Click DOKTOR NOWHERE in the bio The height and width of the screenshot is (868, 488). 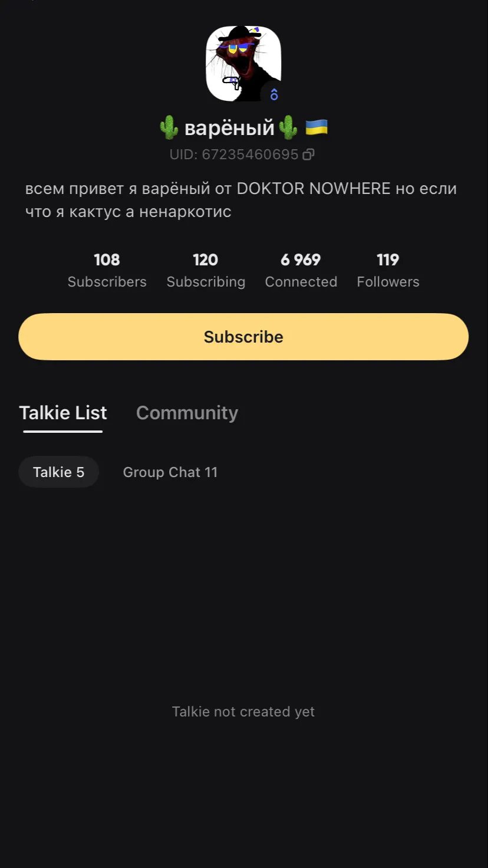pos(314,189)
